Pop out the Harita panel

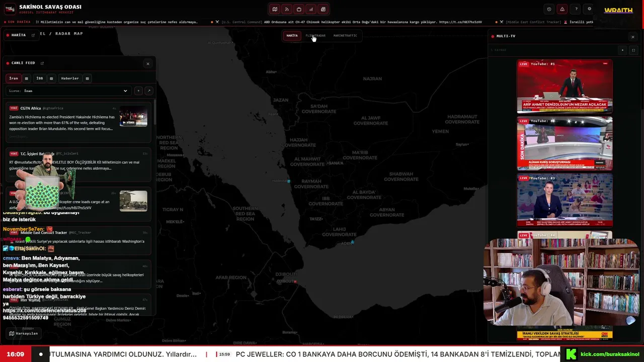[33, 35]
